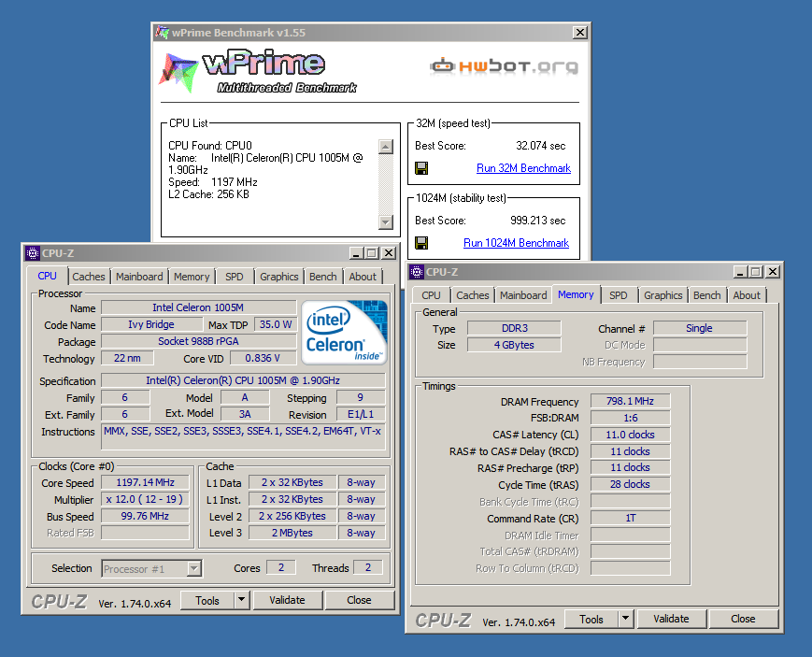Switch to Caches tab in left CPU-Z
This screenshot has width=812, height=657.
[x=89, y=277]
